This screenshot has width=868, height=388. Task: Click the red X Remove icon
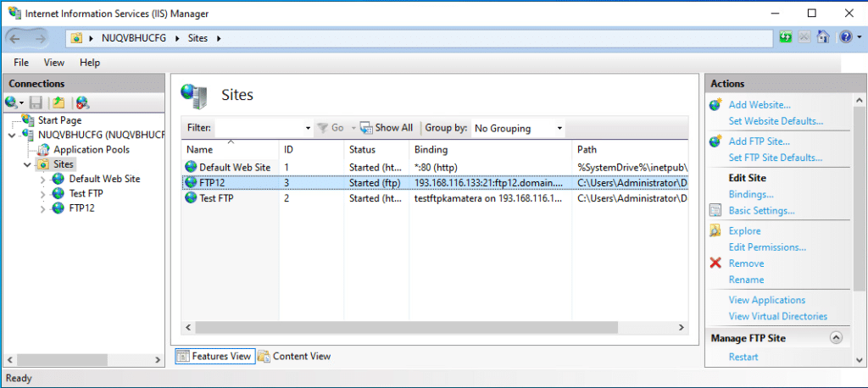tap(715, 263)
